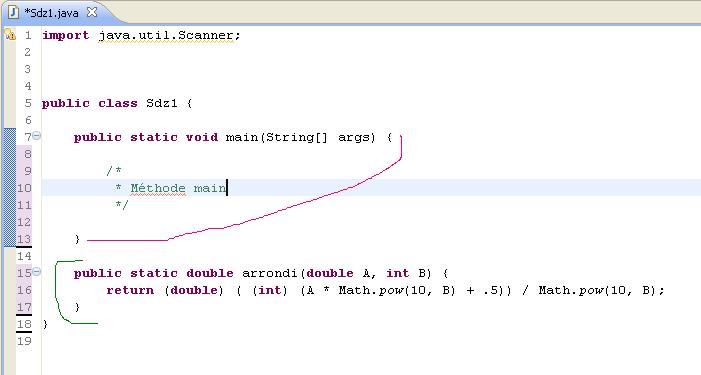
Task: Click the main method name on line 7
Action: click(x=242, y=137)
